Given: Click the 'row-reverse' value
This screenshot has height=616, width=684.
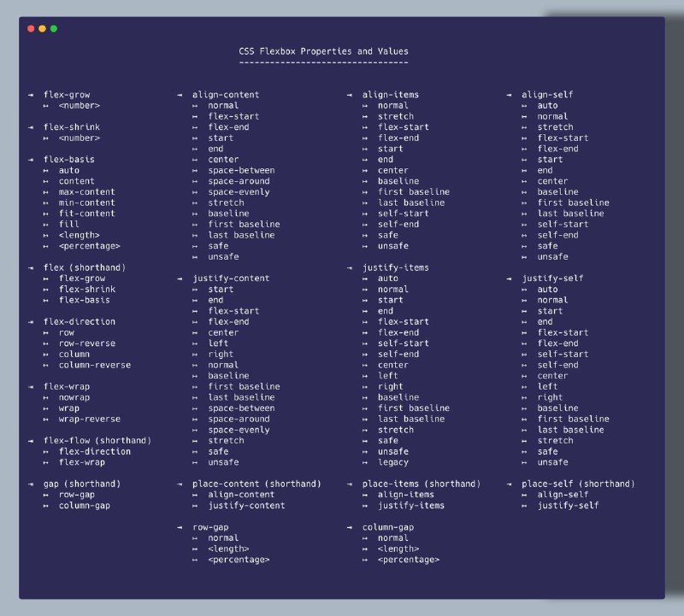Looking at the screenshot, I should [x=87, y=343].
